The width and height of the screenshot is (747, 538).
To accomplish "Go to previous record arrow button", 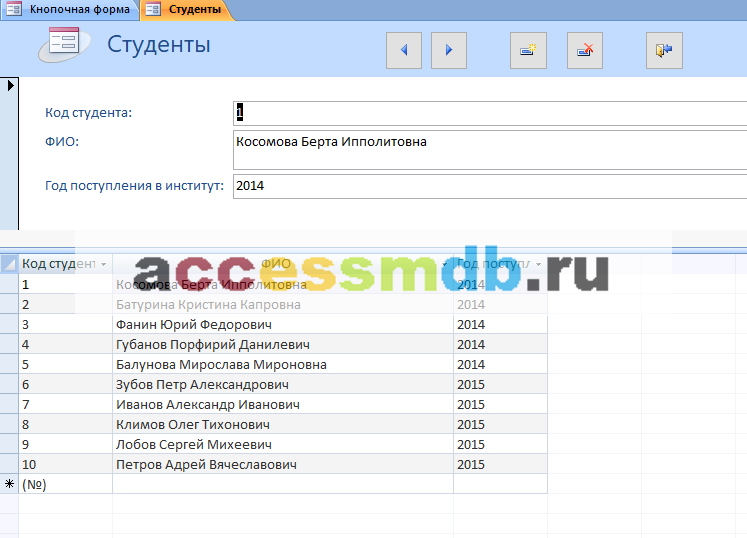I will click(x=404, y=50).
